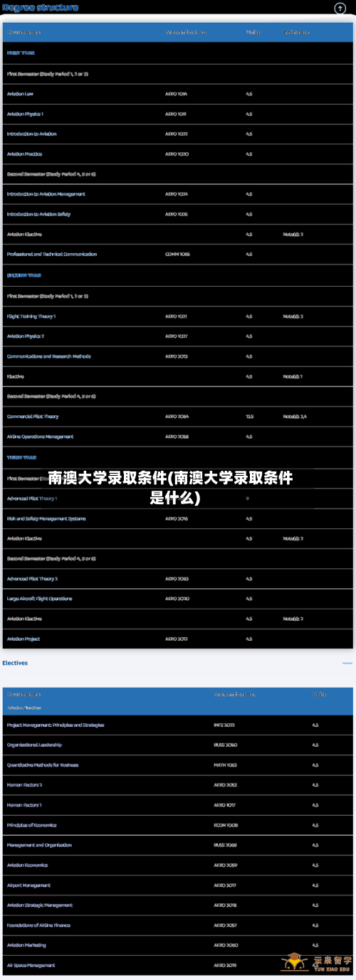Open the Airport Management elective

click(x=28, y=885)
